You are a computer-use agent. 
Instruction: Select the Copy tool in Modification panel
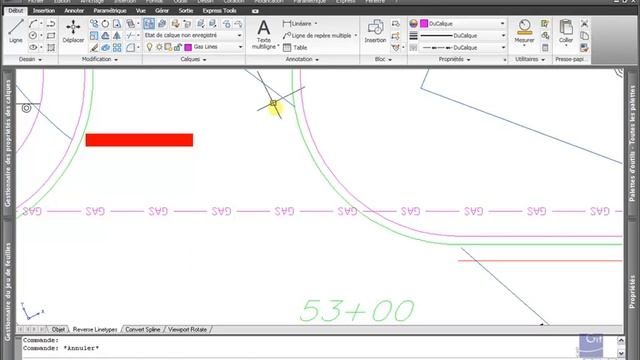pos(94,24)
